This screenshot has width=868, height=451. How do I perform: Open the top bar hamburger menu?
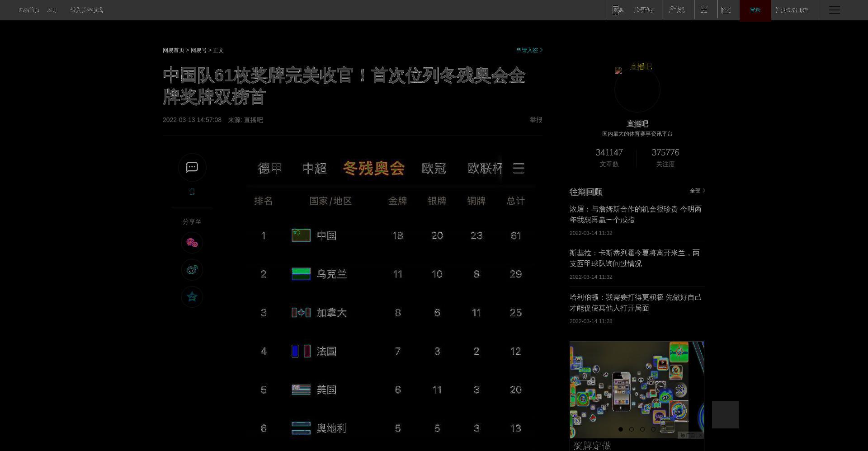point(835,10)
